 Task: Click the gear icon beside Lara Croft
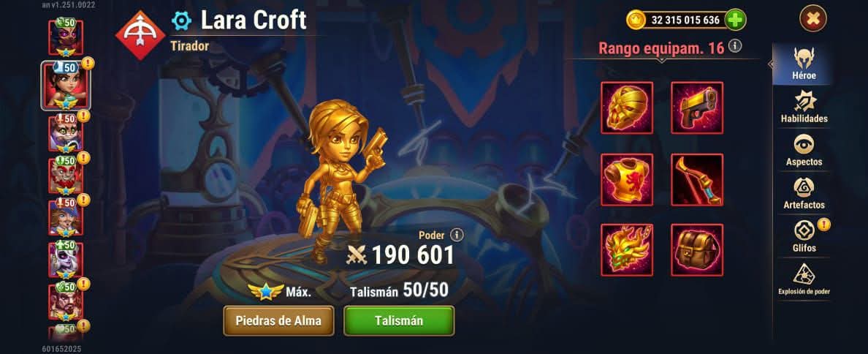click(x=181, y=21)
